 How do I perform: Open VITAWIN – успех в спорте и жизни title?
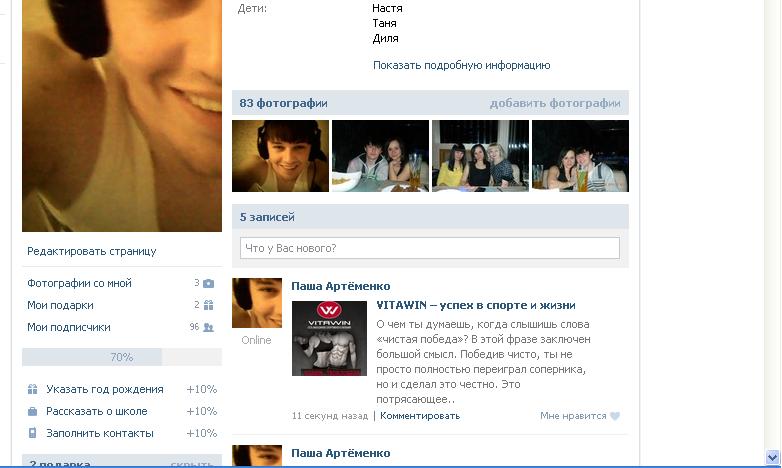476,305
